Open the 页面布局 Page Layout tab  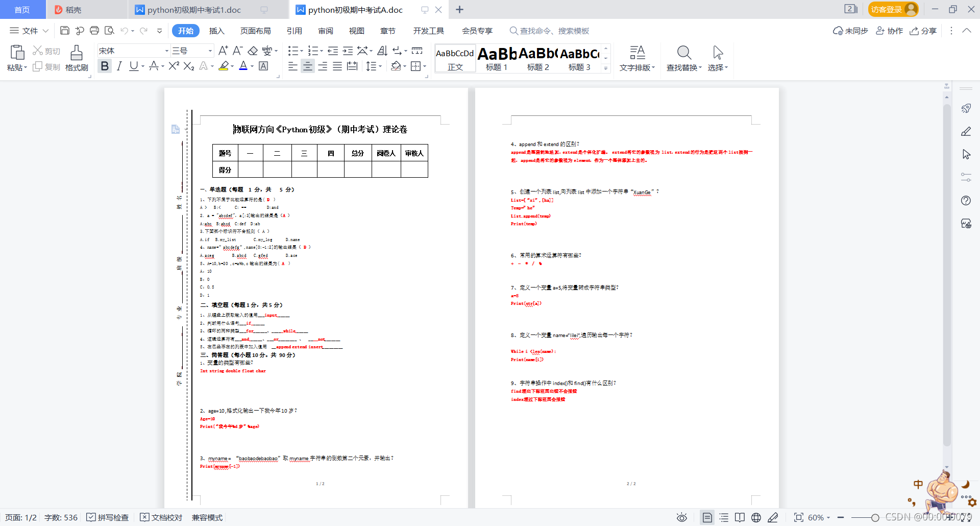(256, 31)
